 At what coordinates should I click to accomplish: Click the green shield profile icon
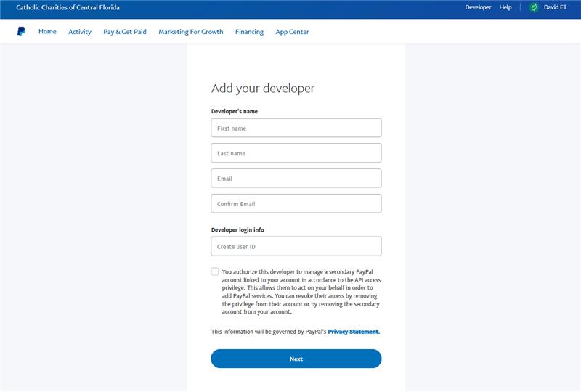point(534,7)
